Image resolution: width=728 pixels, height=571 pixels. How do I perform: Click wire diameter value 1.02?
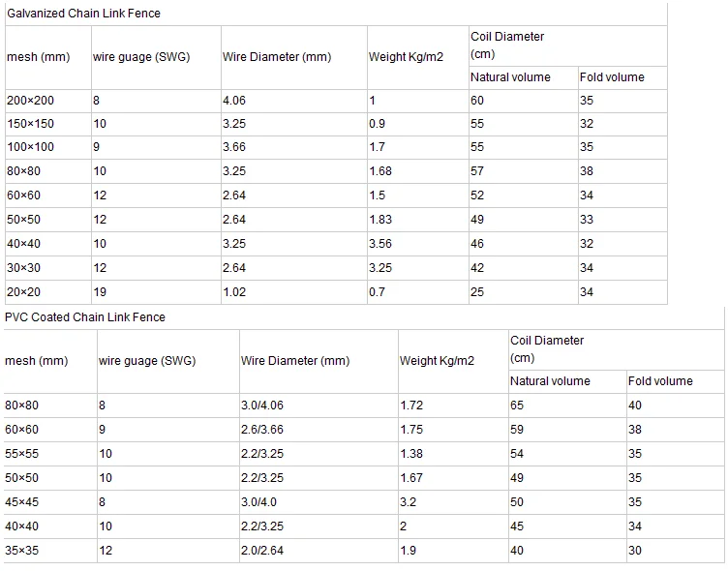pyautogui.click(x=234, y=292)
